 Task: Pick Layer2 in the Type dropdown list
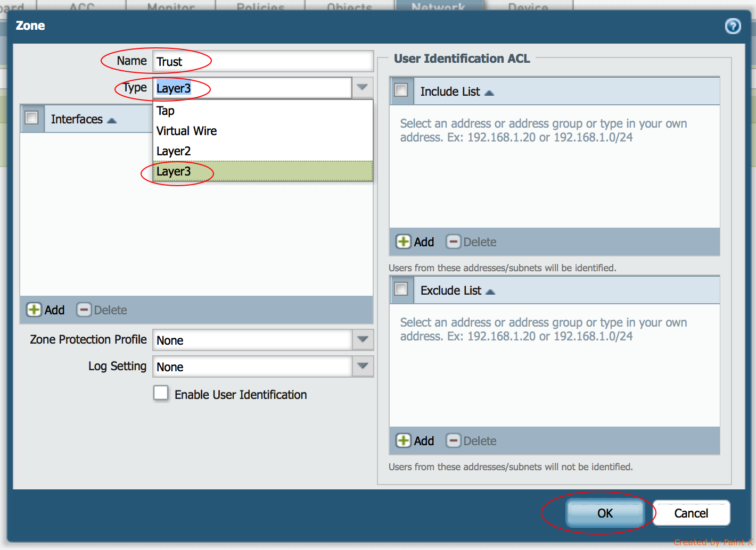(263, 151)
